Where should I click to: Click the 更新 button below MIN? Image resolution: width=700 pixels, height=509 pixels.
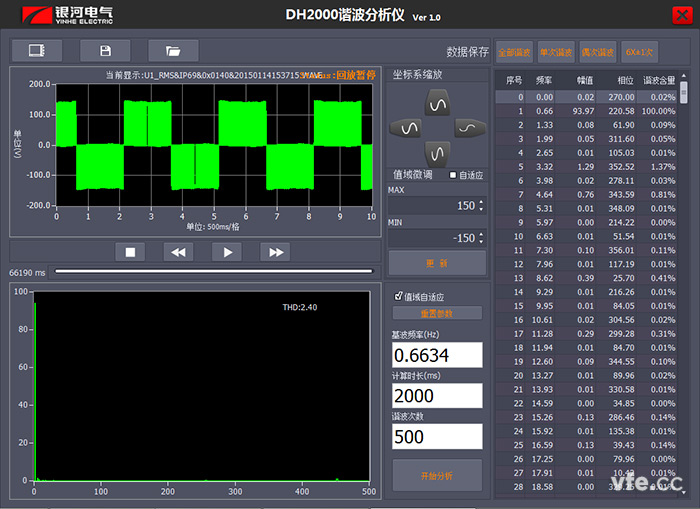(x=437, y=263)
